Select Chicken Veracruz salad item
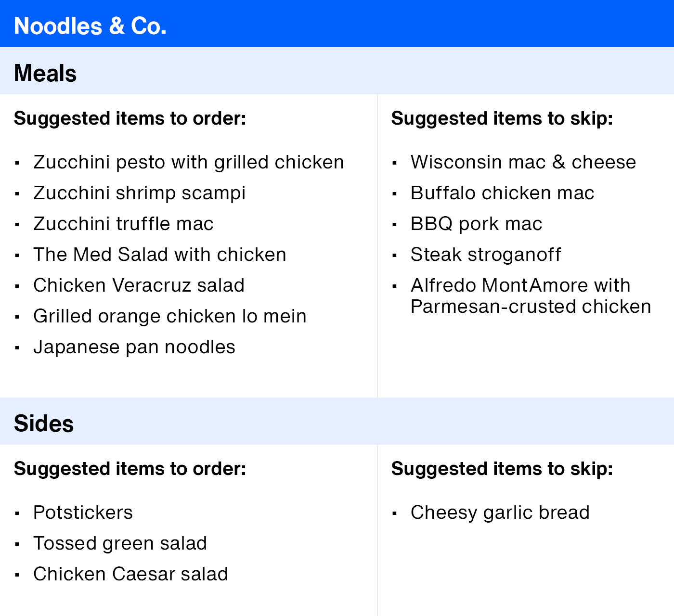 [x=139, y=285]
